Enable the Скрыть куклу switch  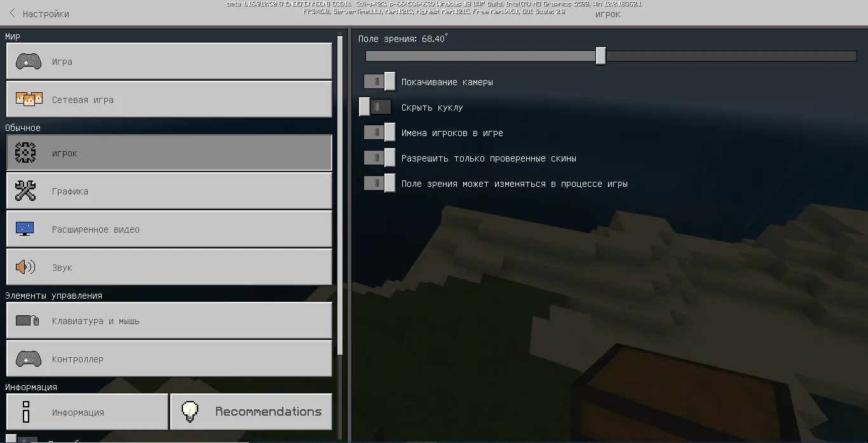coord(375,107)
